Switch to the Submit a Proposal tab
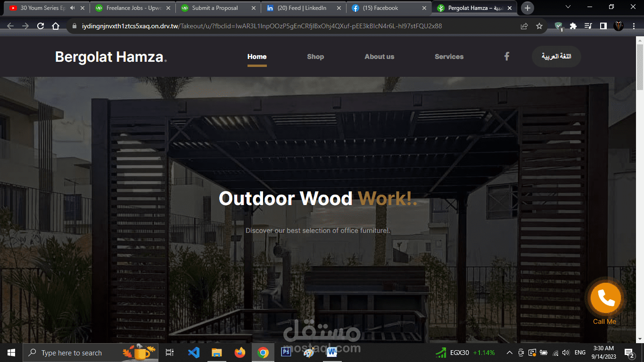Image resolution: width=644 pixels, height=362 pixels. pyautogui.click(x=218, y=8)
